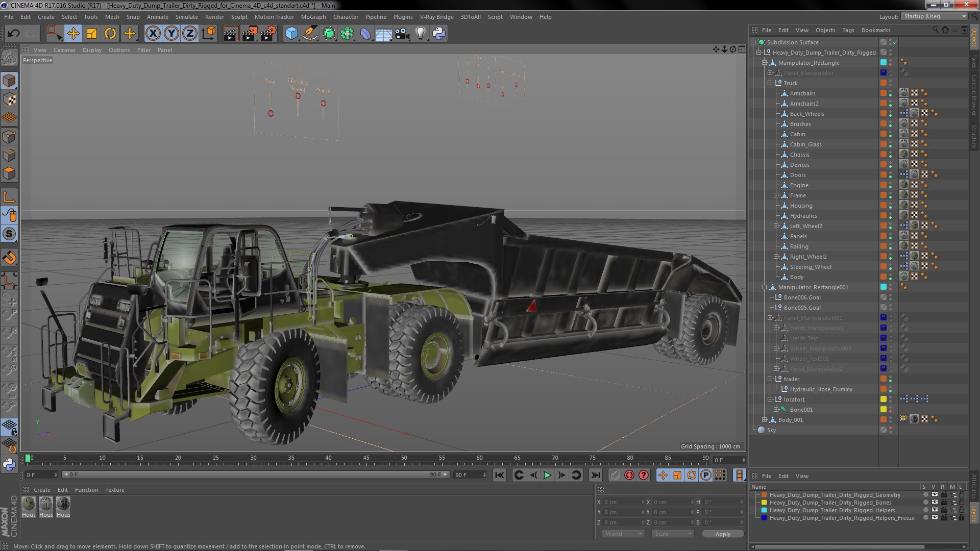The image size is (980, 551).
Task: Open the Python script icon in toolbar
Action: click(439, 34)
